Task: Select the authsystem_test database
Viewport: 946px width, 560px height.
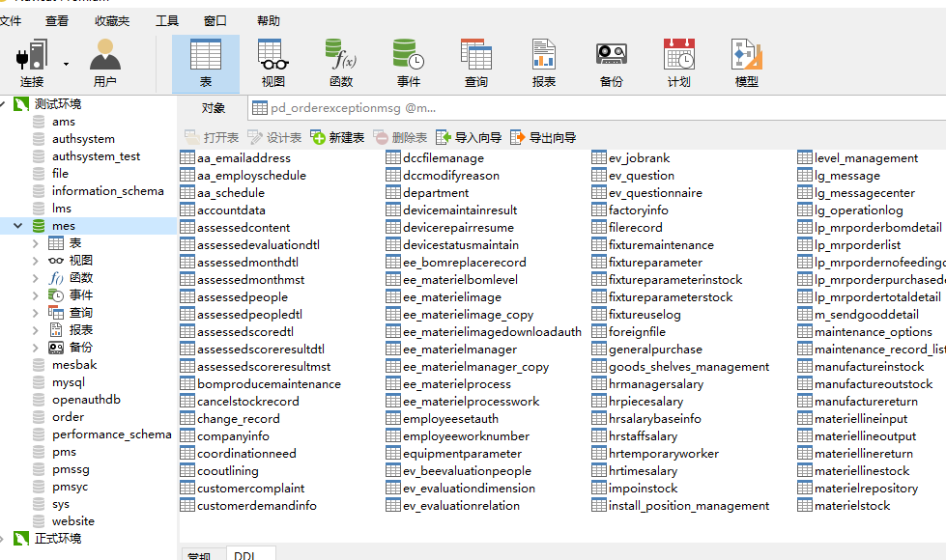Action: tap(96, 156)
